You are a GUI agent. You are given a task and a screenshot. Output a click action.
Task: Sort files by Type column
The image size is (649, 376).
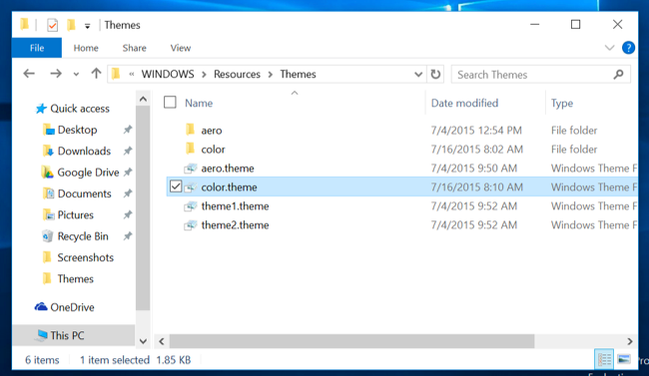tap(562, 103)
